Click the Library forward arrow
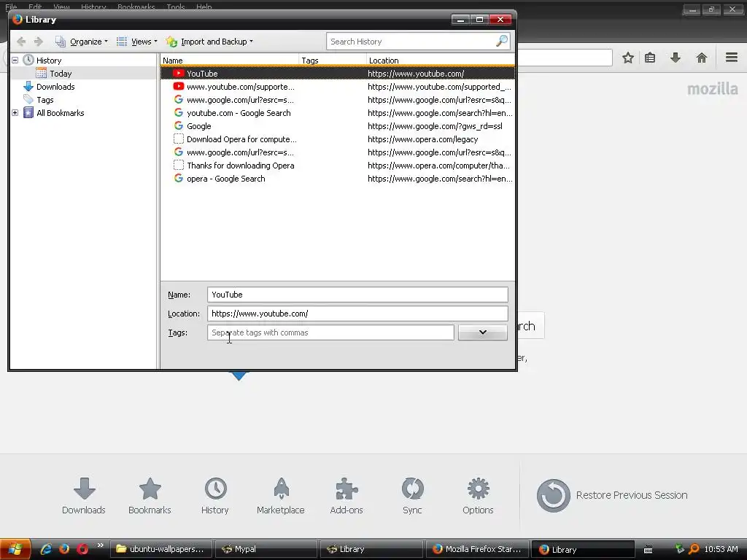 tap(39, 42)
